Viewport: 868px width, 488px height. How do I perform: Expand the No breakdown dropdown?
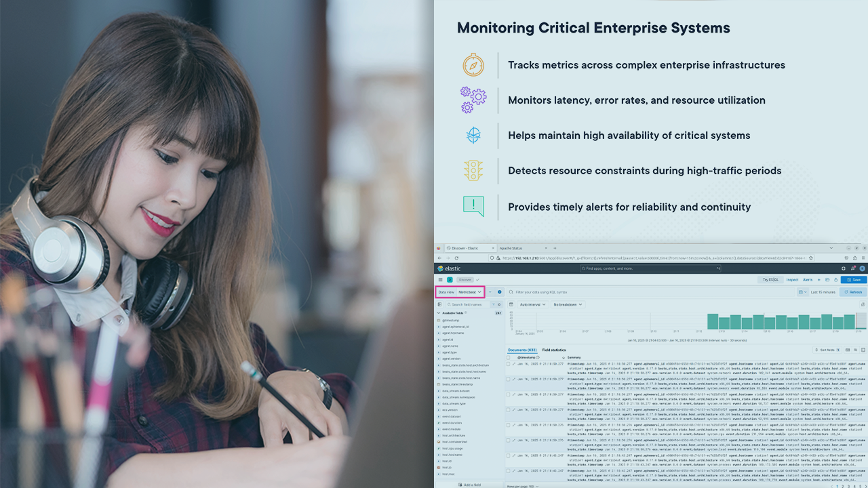pos(568,304)
